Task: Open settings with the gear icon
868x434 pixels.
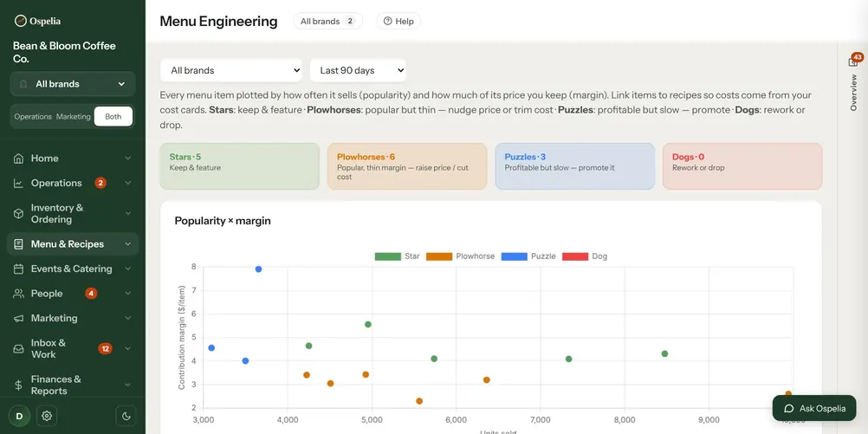Action: [47, 416]
